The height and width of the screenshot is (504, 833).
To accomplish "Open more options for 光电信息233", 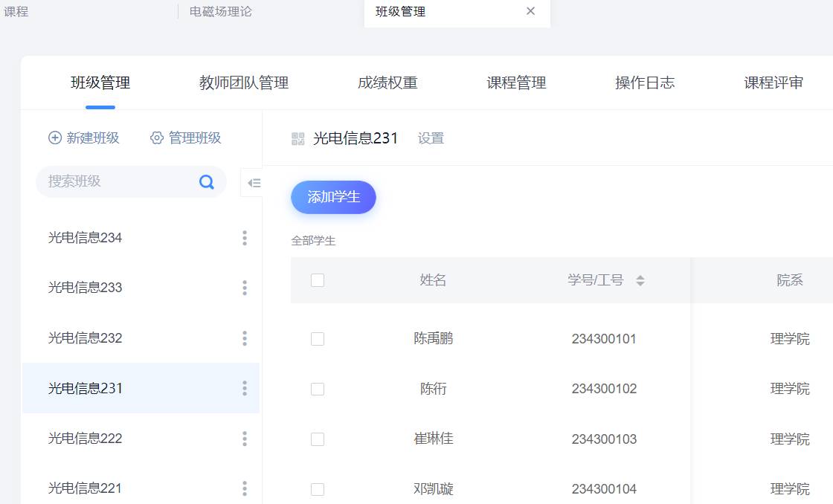I will coord(244,288).
